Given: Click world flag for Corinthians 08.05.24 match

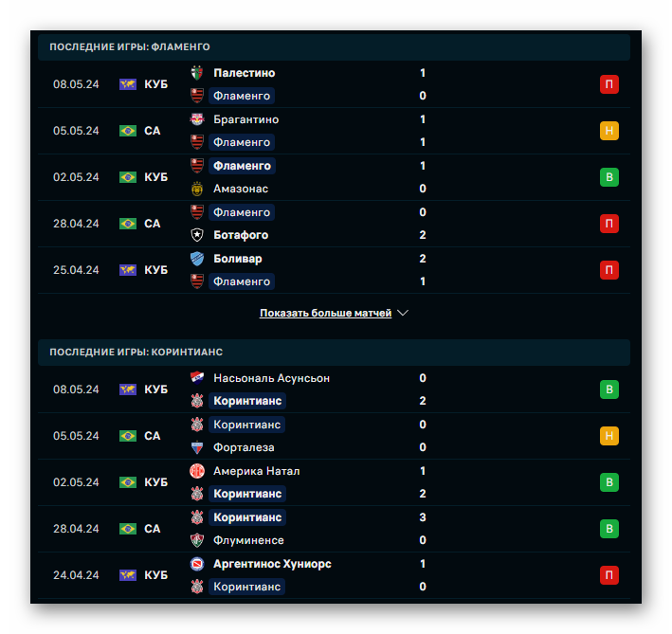Looking at the screenshot, I should (128, 389).
